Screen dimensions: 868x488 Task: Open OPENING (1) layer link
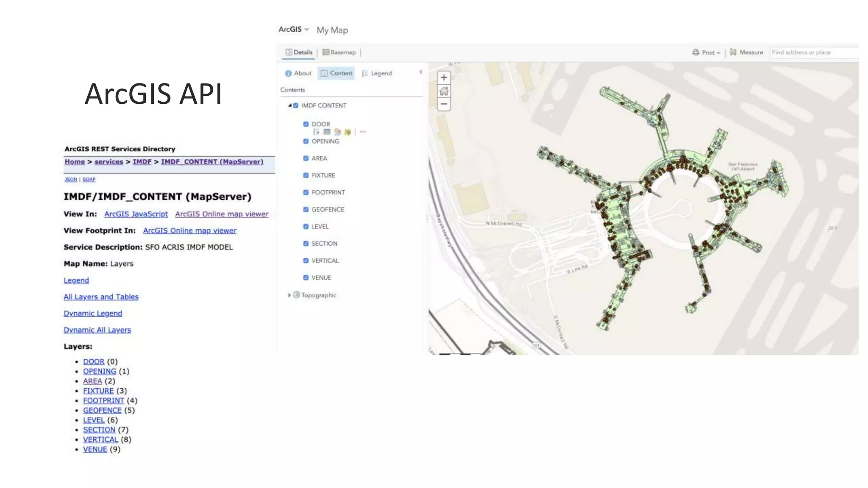pos(100,372)
